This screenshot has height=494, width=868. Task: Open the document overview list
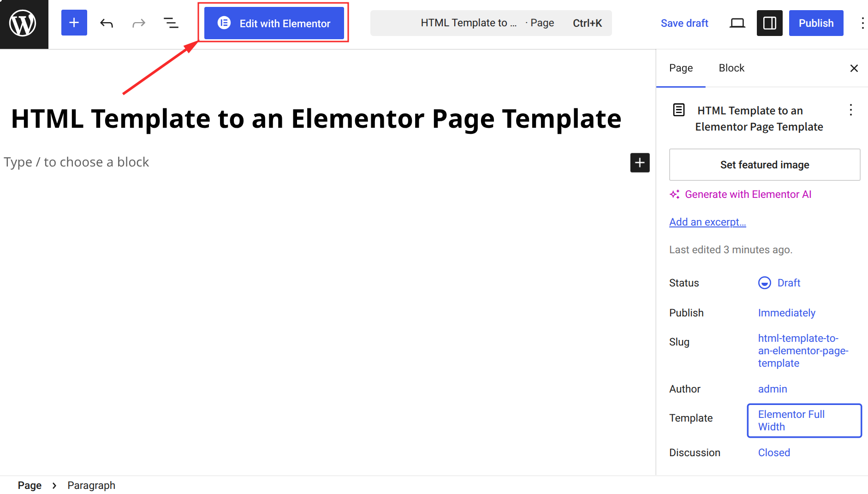click(x=171, y=23)
